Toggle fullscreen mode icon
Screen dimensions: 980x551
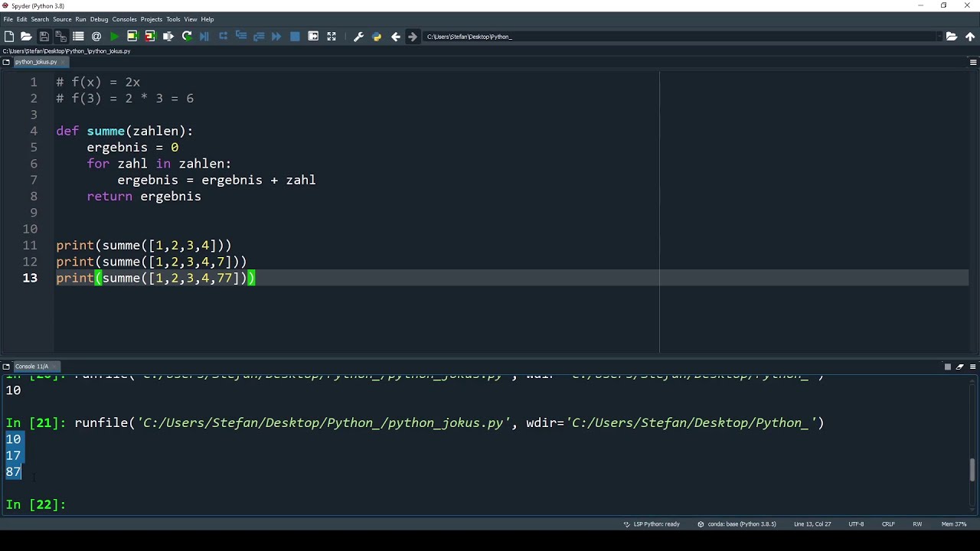pos(332,36)
